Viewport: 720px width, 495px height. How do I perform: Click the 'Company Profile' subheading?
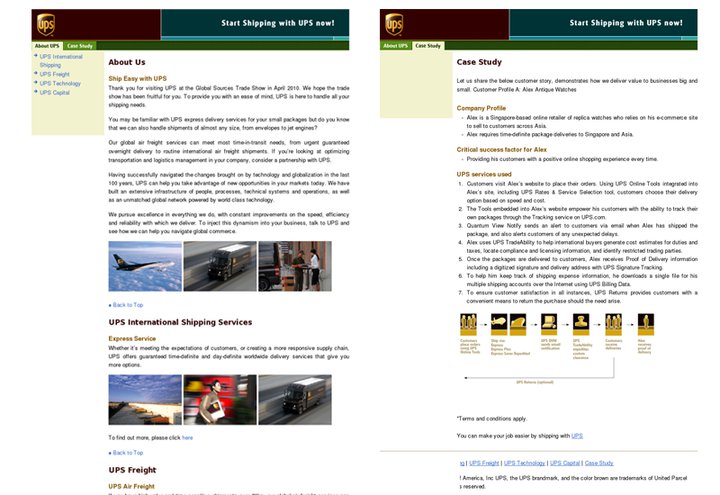coord(481,108)
